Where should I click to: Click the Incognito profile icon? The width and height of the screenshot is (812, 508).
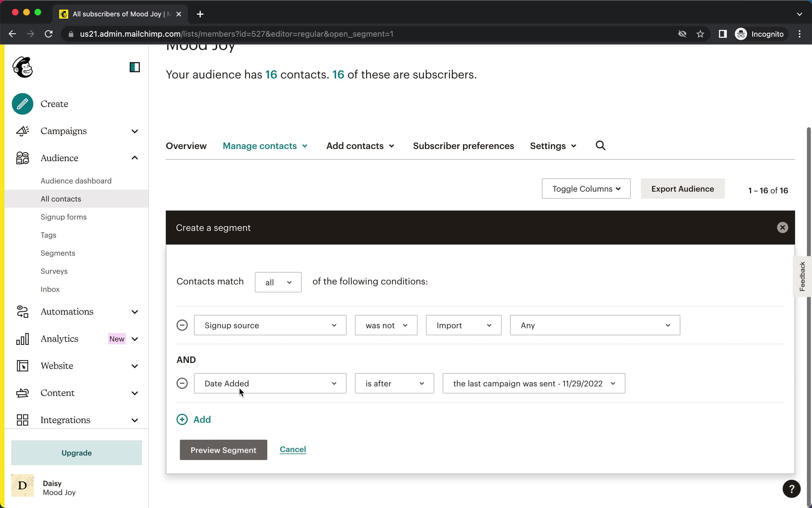pyautogui.click(x=741, y=34)
